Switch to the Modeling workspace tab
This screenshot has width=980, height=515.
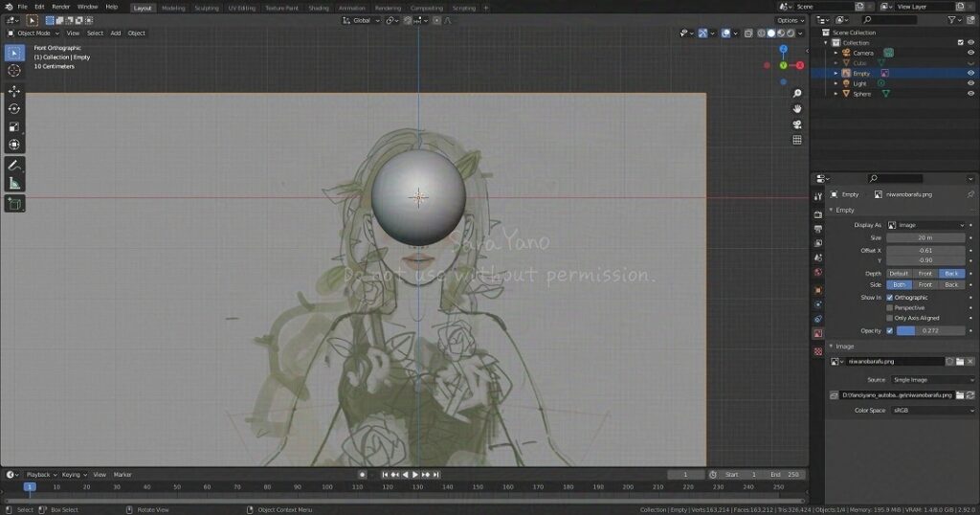173,8
